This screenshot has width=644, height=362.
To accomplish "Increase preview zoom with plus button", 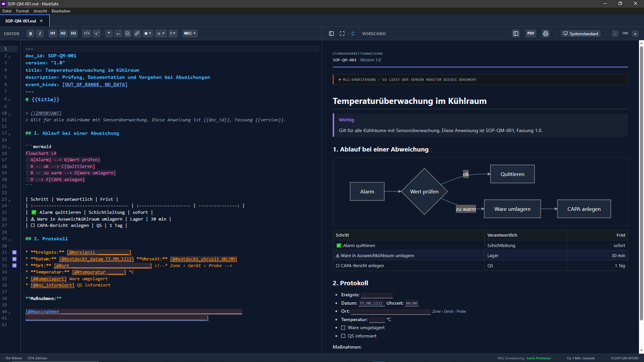I will pyautogui.click(x=635, y=34).
